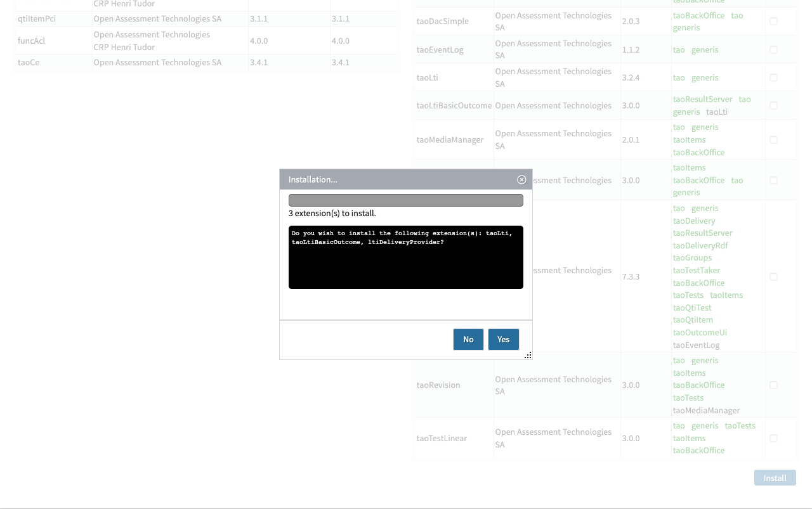Tick the taoLtiBasicOutcome checkbox

tap(773, 105)
